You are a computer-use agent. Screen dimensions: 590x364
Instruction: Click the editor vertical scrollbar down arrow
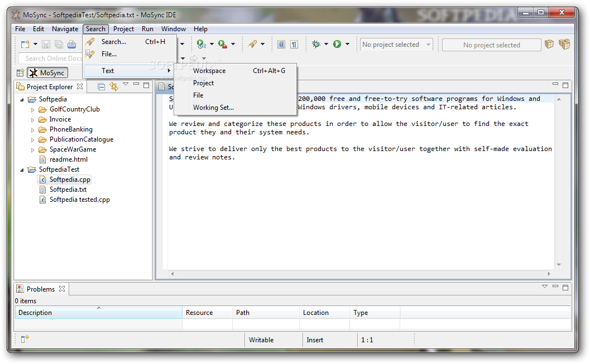(559, 265)
